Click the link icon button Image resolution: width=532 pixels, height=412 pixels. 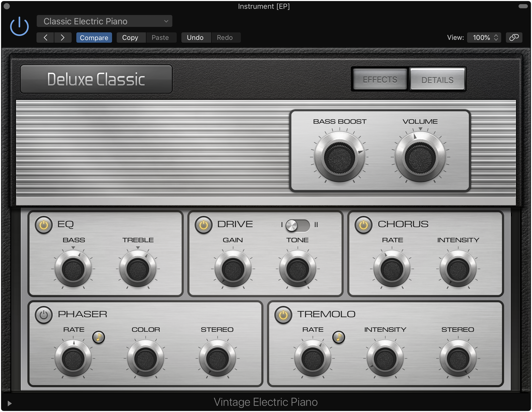(514, 38)
